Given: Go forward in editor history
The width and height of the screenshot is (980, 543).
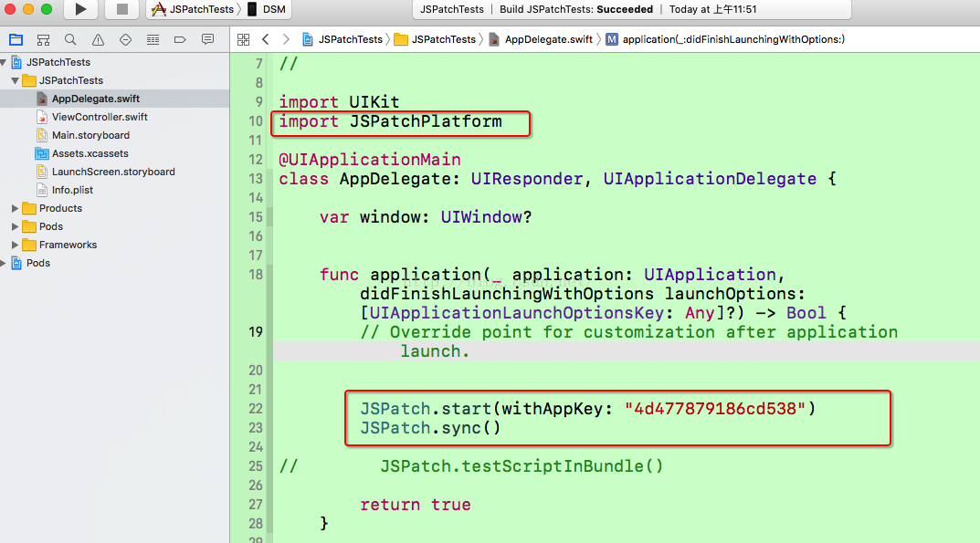Looking at the screenshot, I should point(286,39).
